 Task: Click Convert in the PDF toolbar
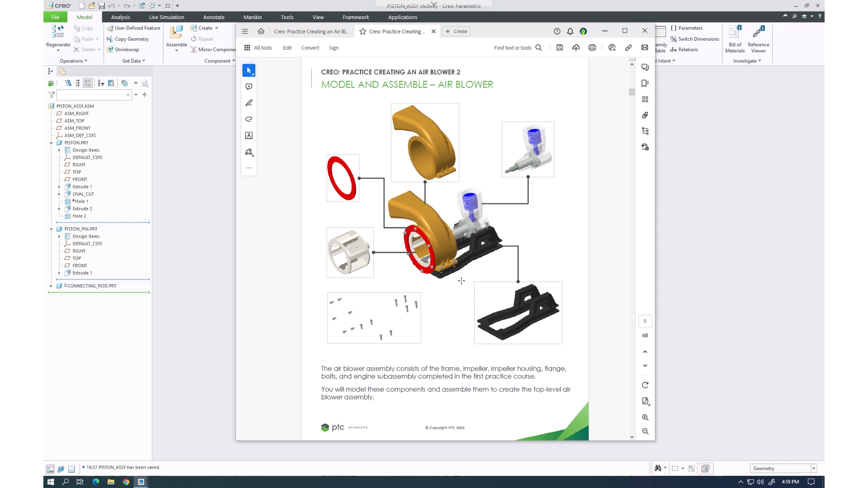pyautogui.click(x=310, y=47)
